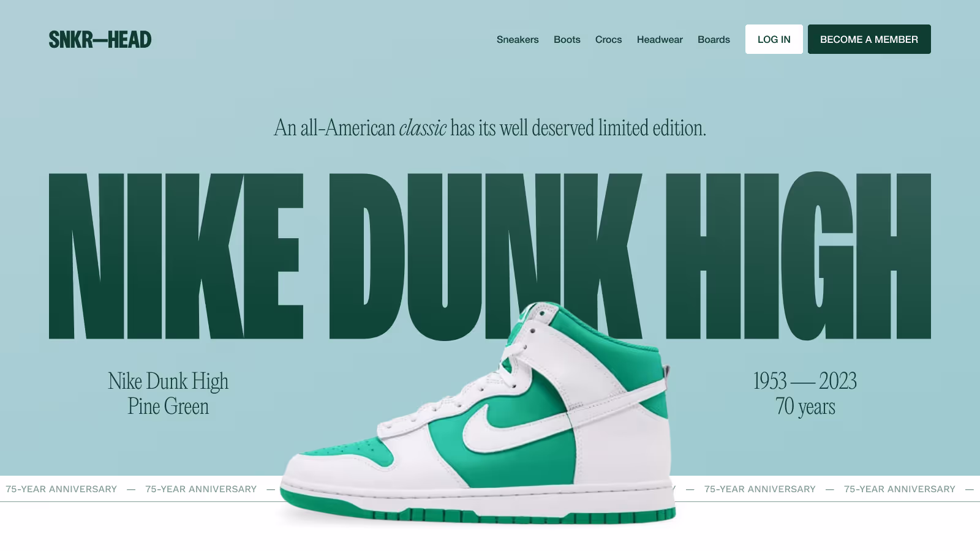The image size is (980, 551).
Task: Open the Boots nav link
Action: (x=567, y=39)
